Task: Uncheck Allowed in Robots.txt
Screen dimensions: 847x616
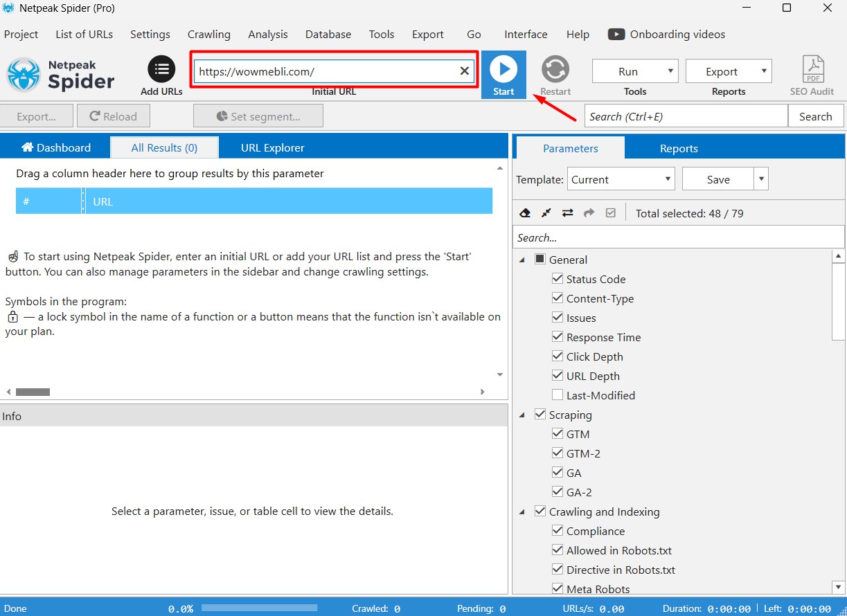Action: click(x=557, y=550)
